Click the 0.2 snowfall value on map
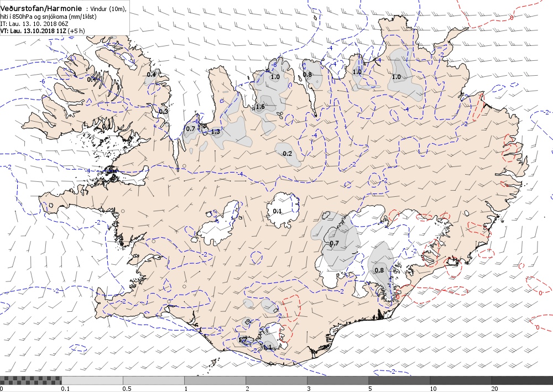 click(x=288, y=153)
